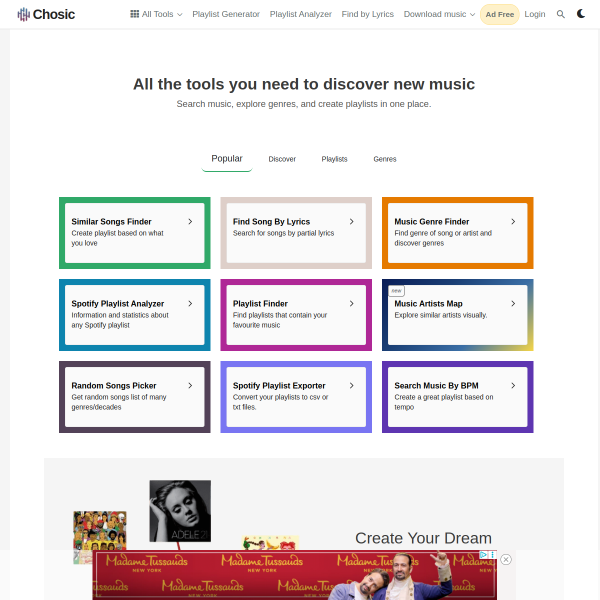Click the arrow on Playlist Finder card

click(x=352, y=303)
